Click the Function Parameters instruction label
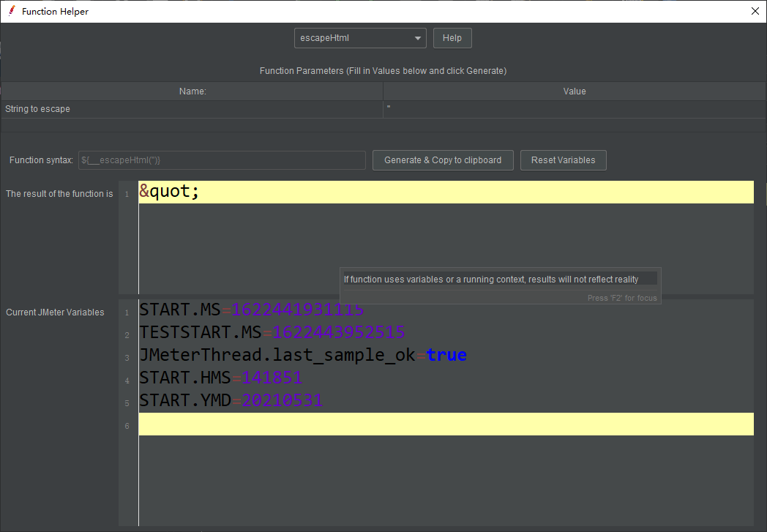 (x=383, y=71)
